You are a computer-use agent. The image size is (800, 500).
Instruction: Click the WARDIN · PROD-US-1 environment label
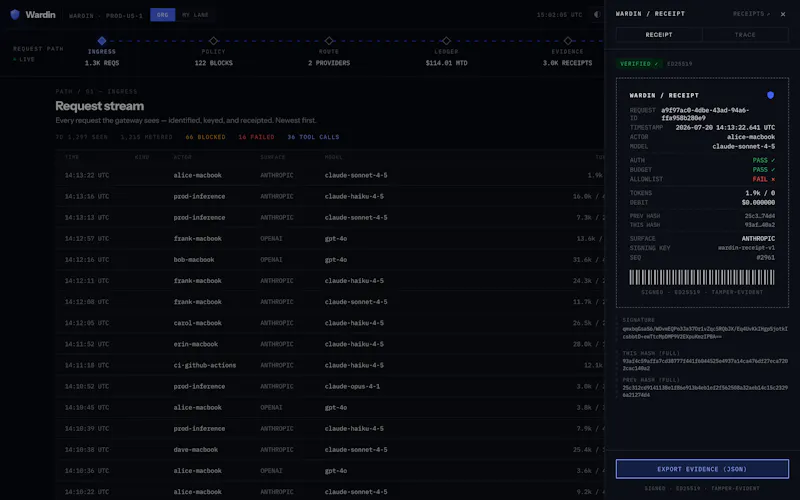106,15
